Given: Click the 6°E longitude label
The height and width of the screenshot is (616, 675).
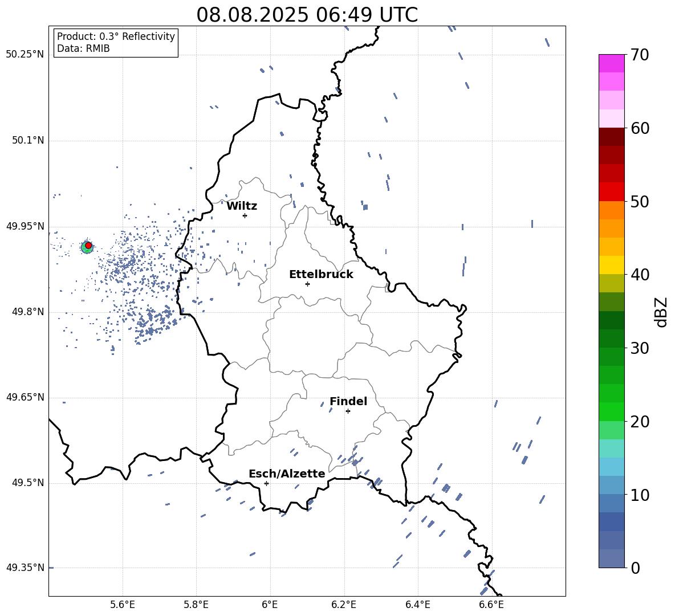Looking at the screenshot, I should point(270,605).
